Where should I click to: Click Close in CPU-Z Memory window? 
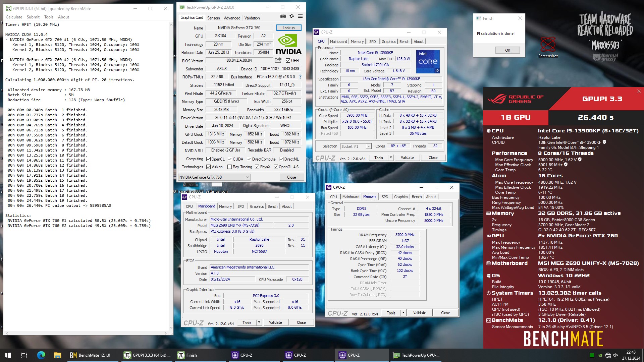[445, 313]
